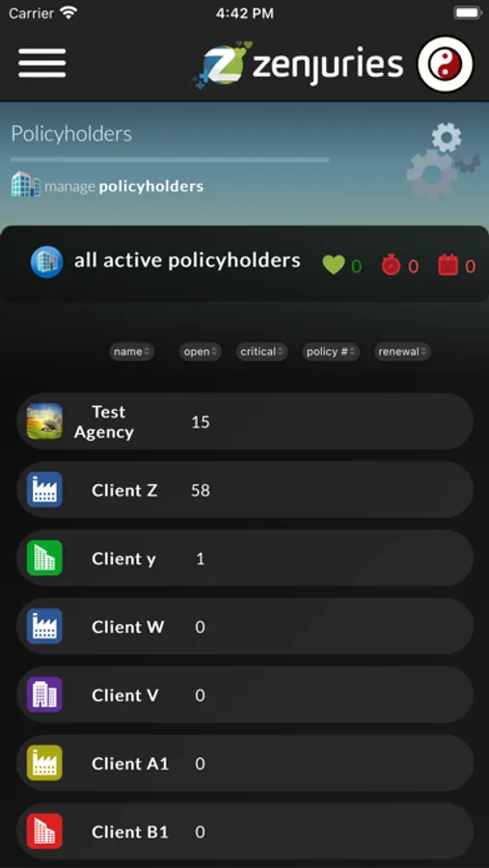Click the Zenjuries logo
This screenshot has width=489, height=868.
(x=298, y=65)
